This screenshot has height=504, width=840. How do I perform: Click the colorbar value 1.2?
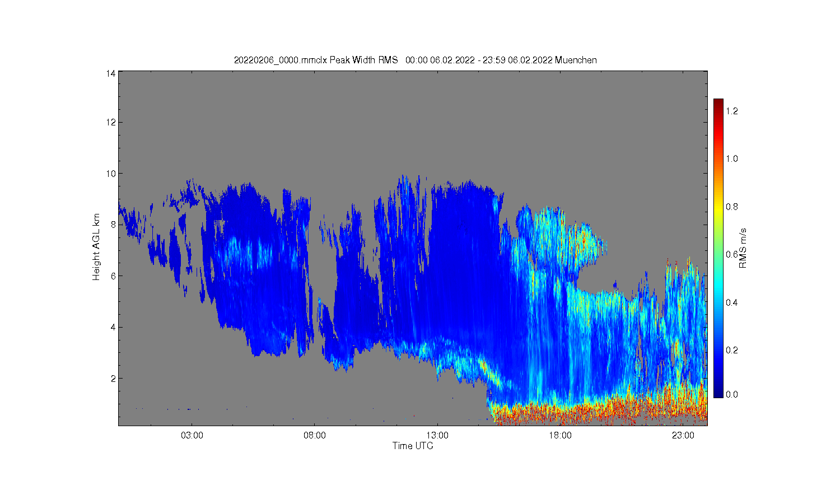[732, 111]
